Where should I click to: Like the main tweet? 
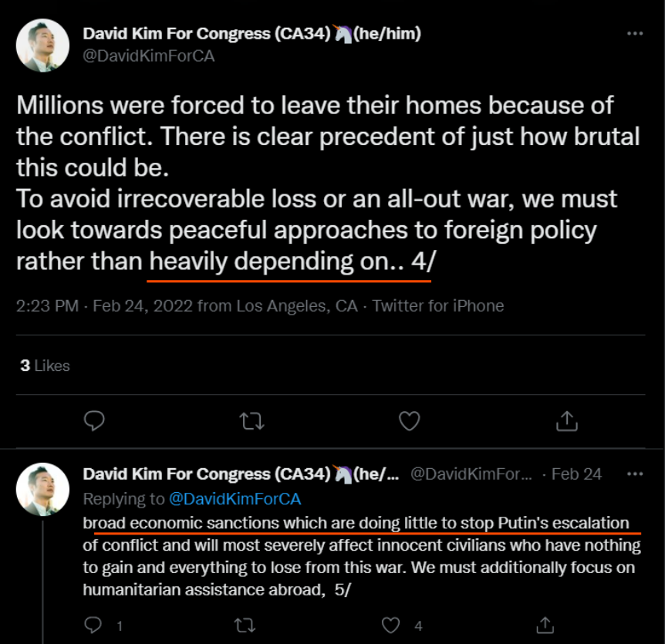pos(409,421)
